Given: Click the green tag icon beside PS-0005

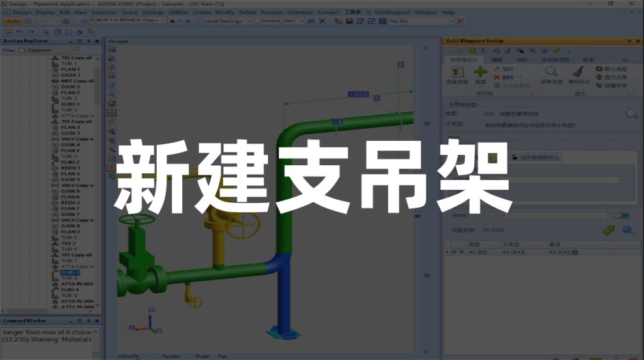Looking at the screenshot, I should (609, 231).
